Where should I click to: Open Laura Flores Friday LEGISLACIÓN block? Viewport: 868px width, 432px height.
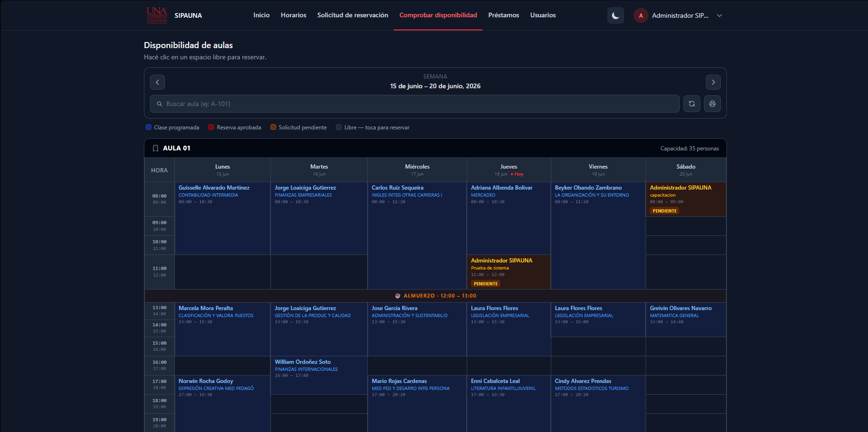click(598, 319)
